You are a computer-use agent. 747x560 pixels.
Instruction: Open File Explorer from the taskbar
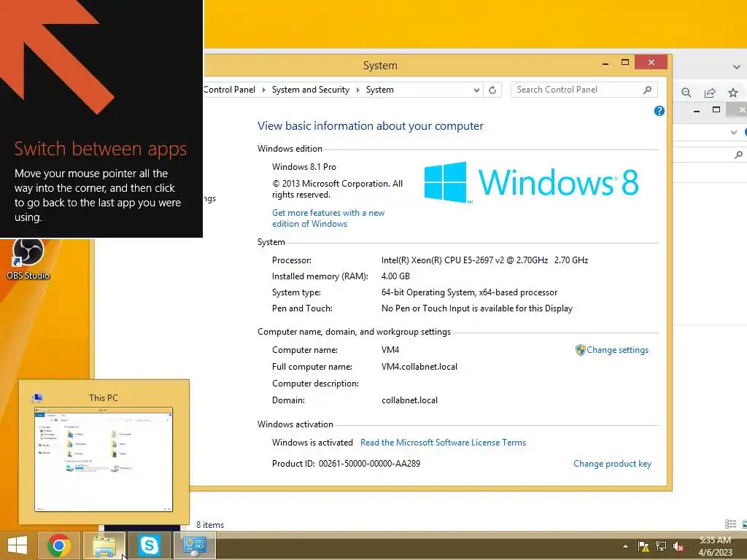(x=104, y=545)
